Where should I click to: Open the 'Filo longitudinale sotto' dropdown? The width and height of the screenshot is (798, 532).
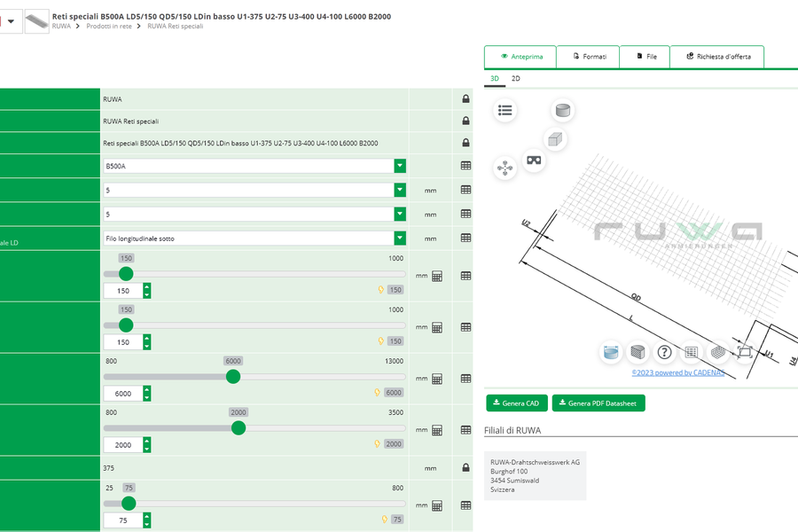(400, 238)
